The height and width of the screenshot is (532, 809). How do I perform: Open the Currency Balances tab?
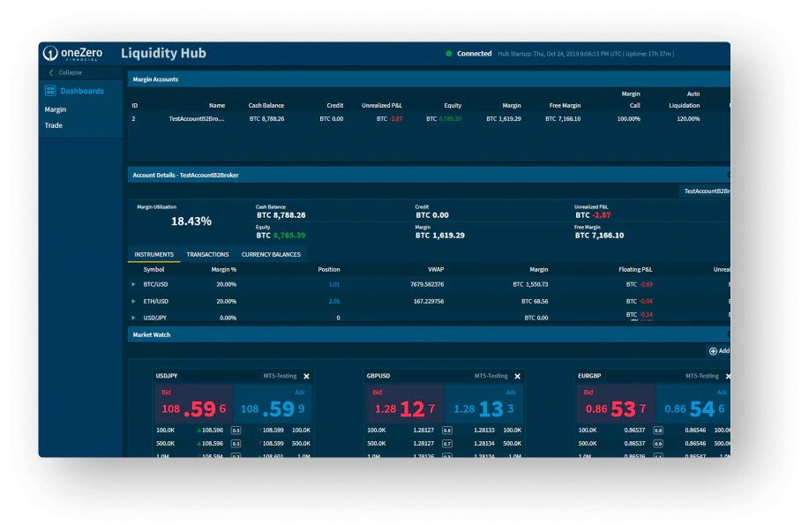point(271,254)
